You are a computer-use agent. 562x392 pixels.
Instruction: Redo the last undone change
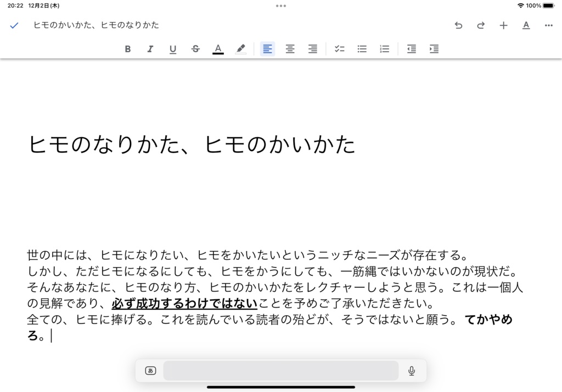[x=481, y=25]
